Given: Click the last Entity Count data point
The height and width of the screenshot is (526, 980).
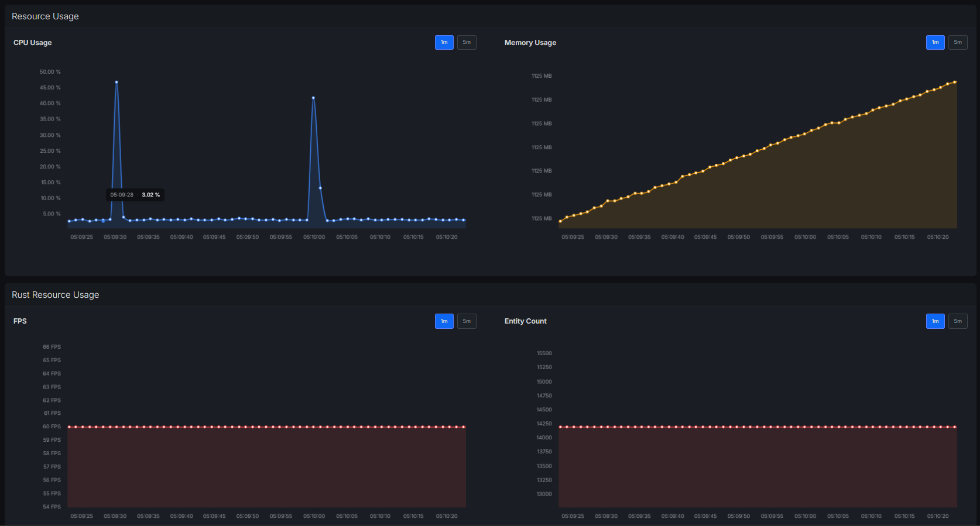Looking at the screenshot, I should point(955,427).
